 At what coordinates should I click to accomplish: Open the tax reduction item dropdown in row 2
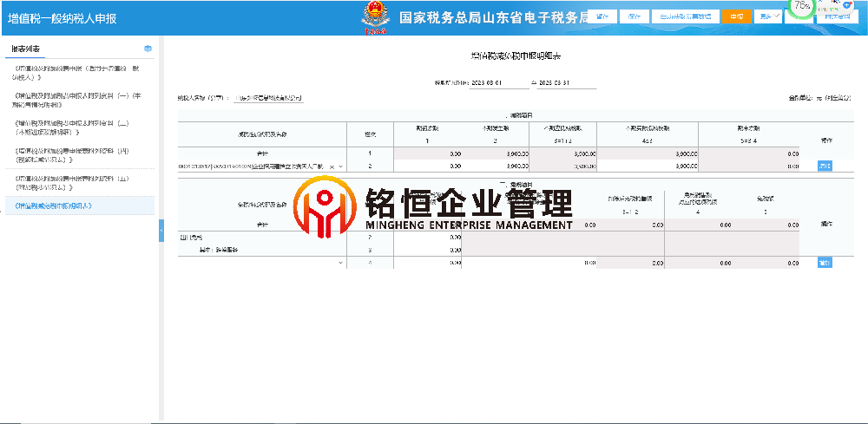click(x=340, y=166)
